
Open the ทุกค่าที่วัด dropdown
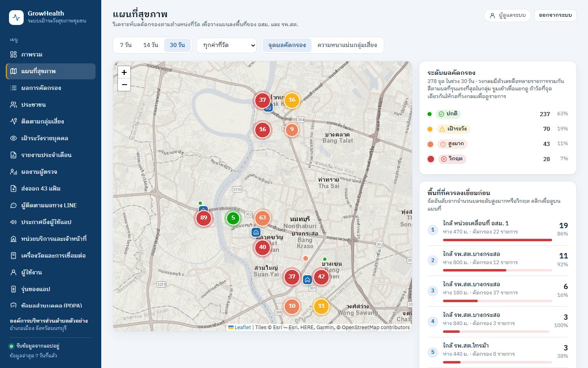(227, 45)
